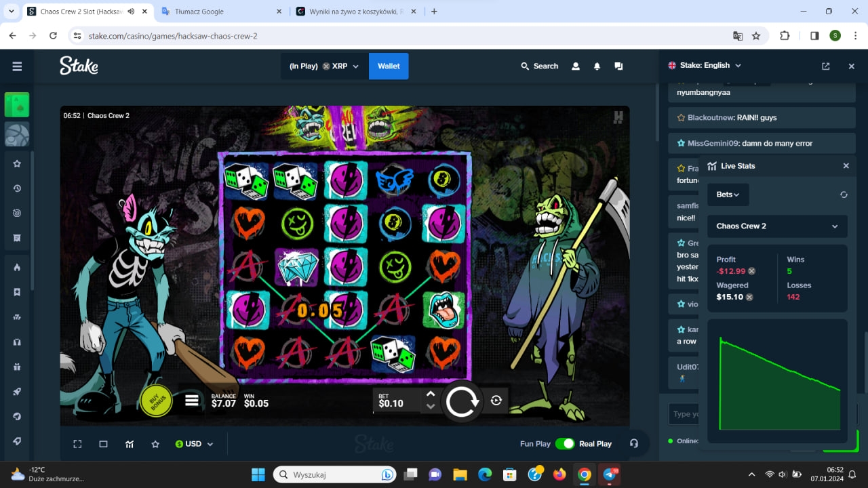Open the user profile icon

point(576,66)
